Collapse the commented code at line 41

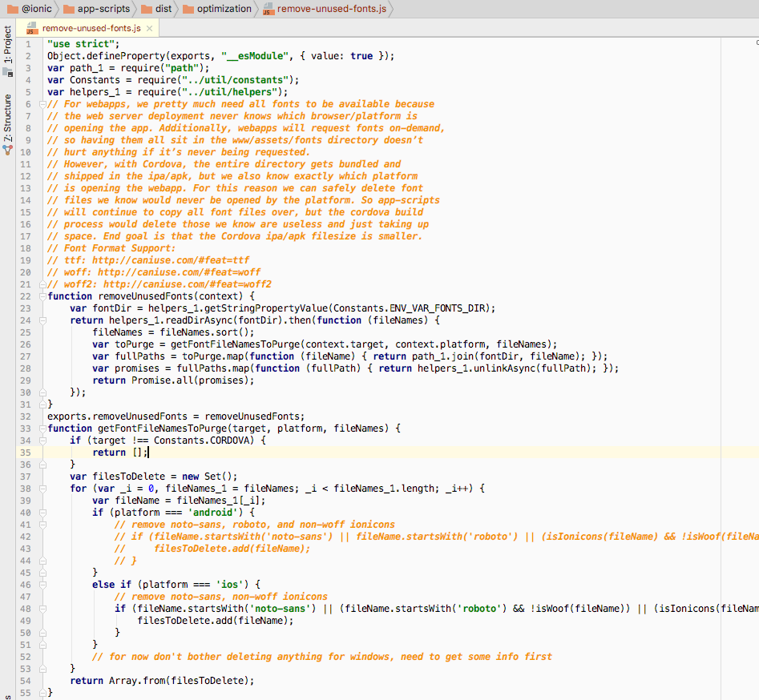tap(42, 525)
